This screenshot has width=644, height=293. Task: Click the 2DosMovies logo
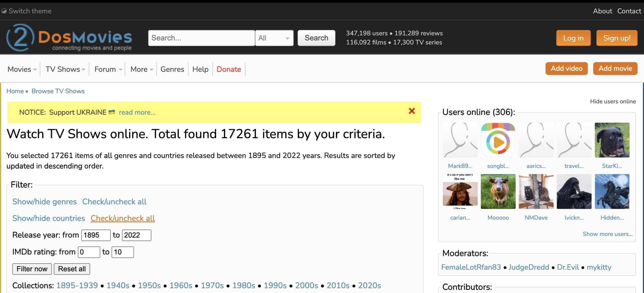[69, 37]
